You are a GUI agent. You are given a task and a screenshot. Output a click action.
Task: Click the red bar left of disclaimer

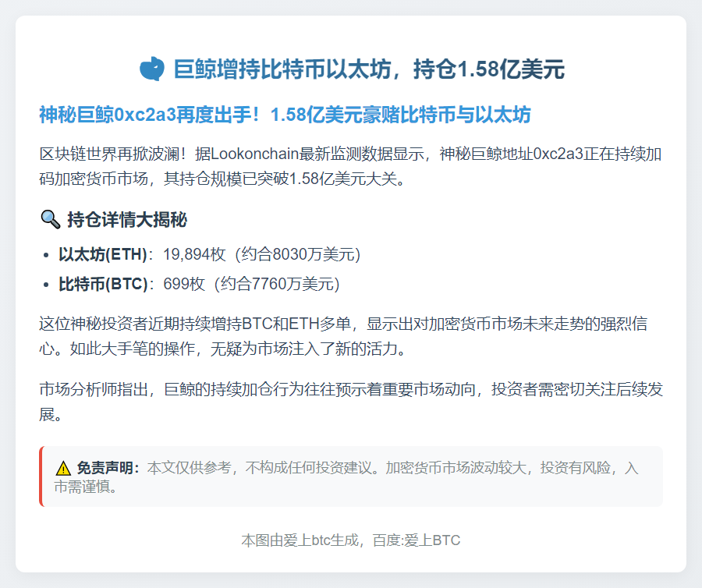click(x=41, y=476)
